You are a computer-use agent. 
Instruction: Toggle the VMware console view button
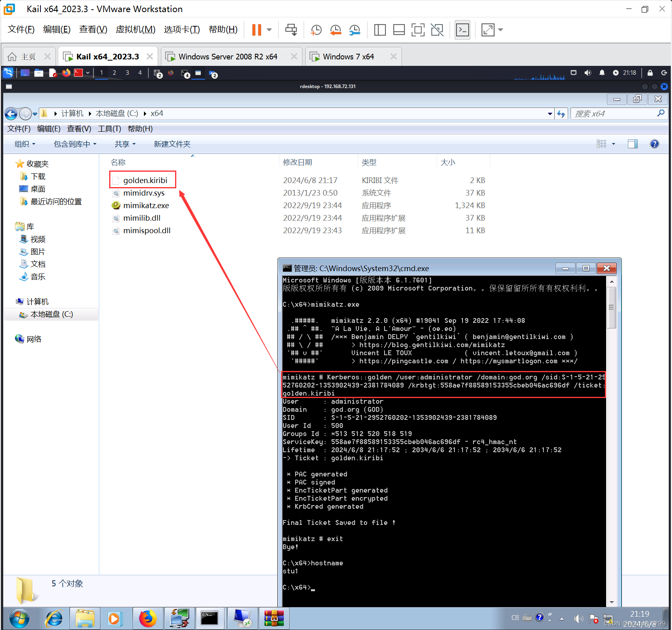pyautogui.click(x=463, y=29)
